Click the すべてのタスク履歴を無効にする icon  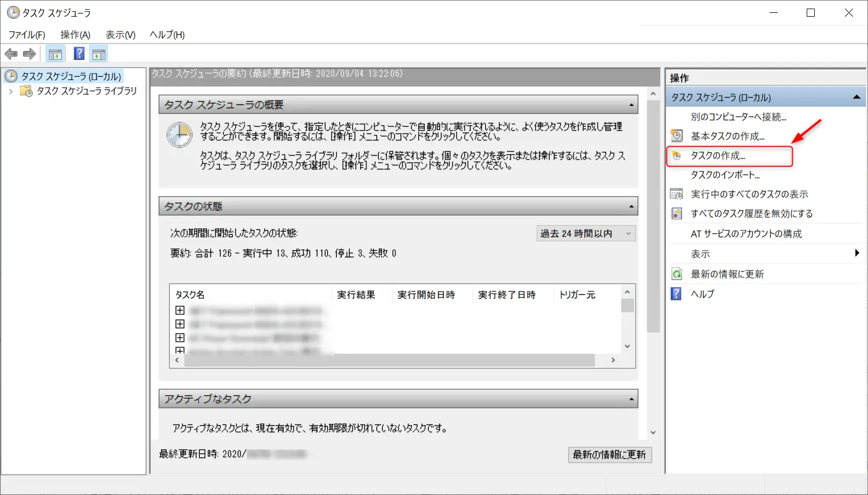coord(677,213)
